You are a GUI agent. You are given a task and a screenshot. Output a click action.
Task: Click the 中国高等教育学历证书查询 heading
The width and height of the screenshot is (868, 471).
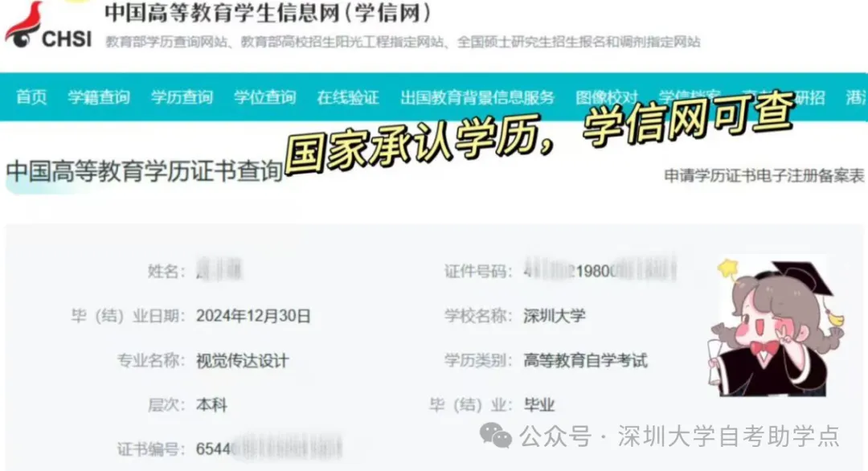[x=145, y=171]
